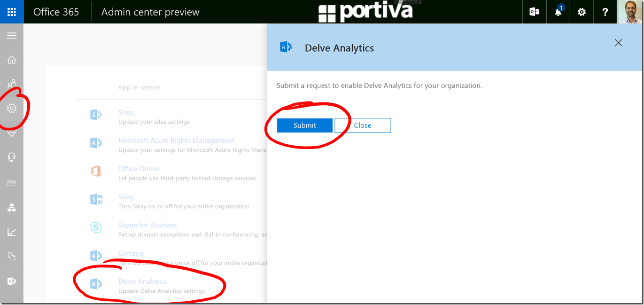
Task: Open Reports chart icon in sidebar
Action: (x=12, y=232)
